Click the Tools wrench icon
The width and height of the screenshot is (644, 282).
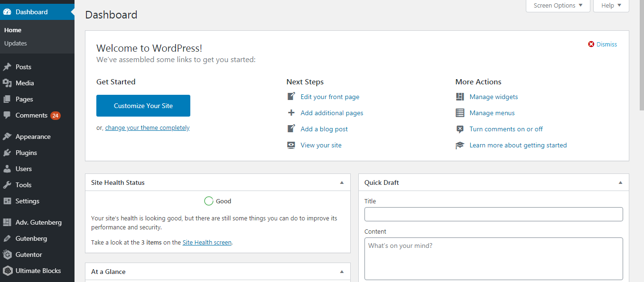[x=7, y=185]
